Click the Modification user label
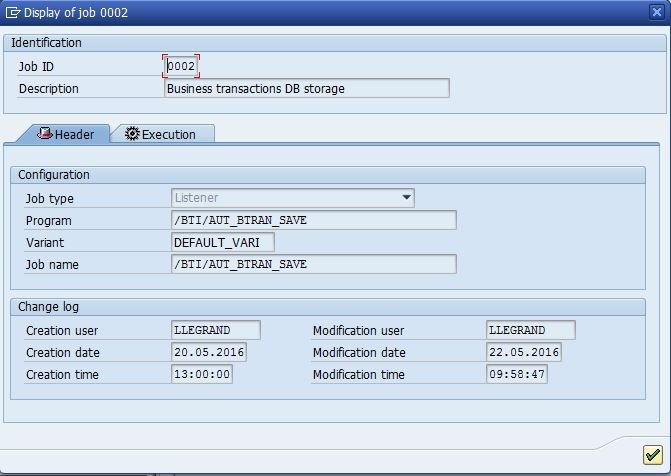Screen dimensions: 671x476 pyautogui.click(x=359, y=330)
